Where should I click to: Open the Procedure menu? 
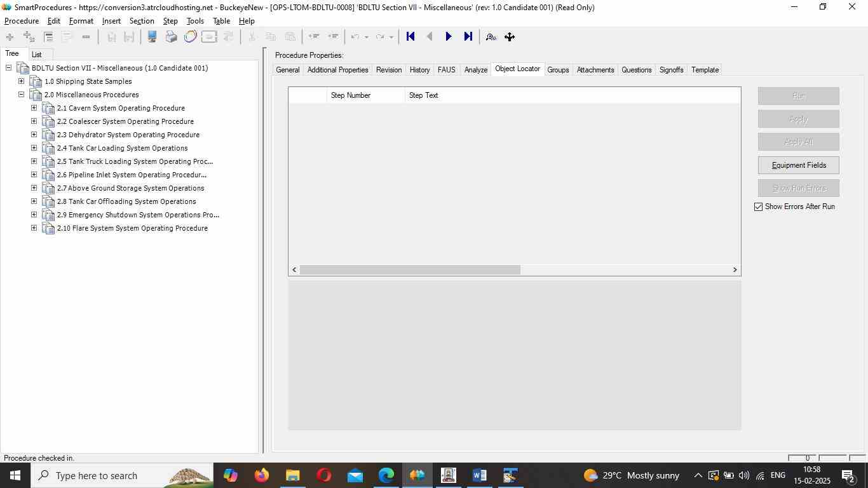pos(22,21)
